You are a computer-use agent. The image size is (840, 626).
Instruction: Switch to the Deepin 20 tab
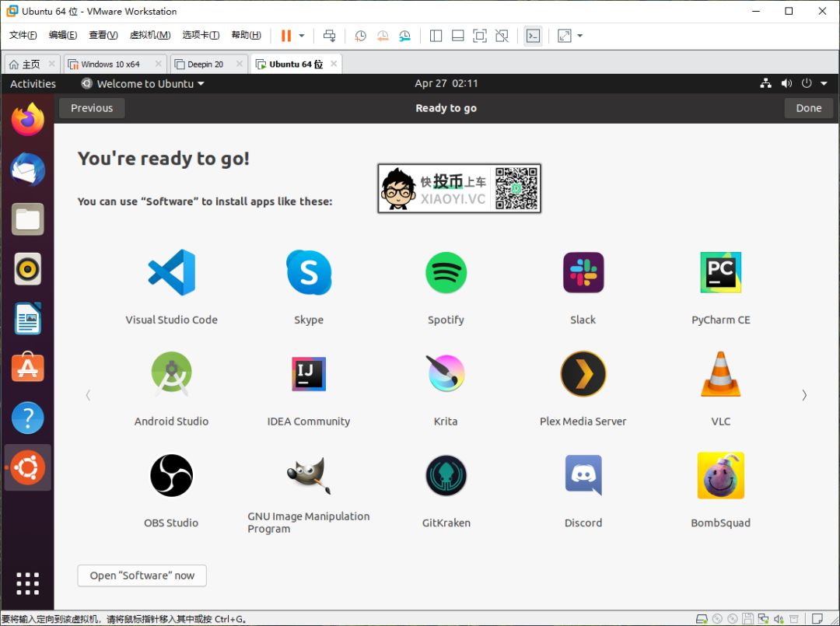click(209, 65)
